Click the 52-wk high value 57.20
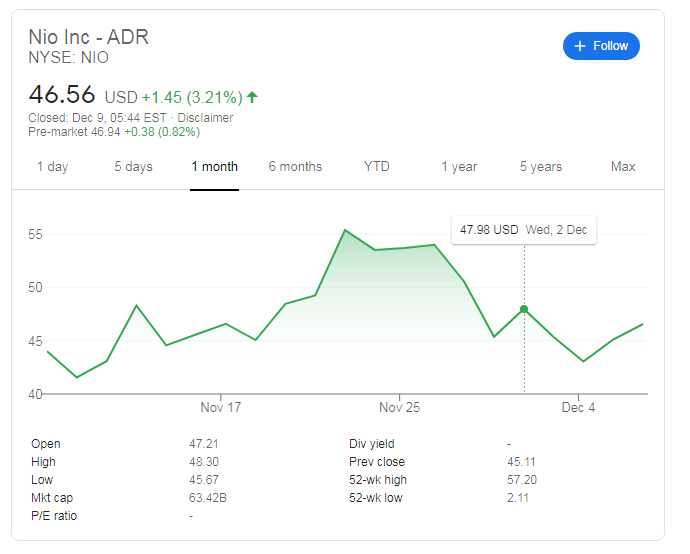The height and width of the screenshot is (554, 690). pos(522,480)
